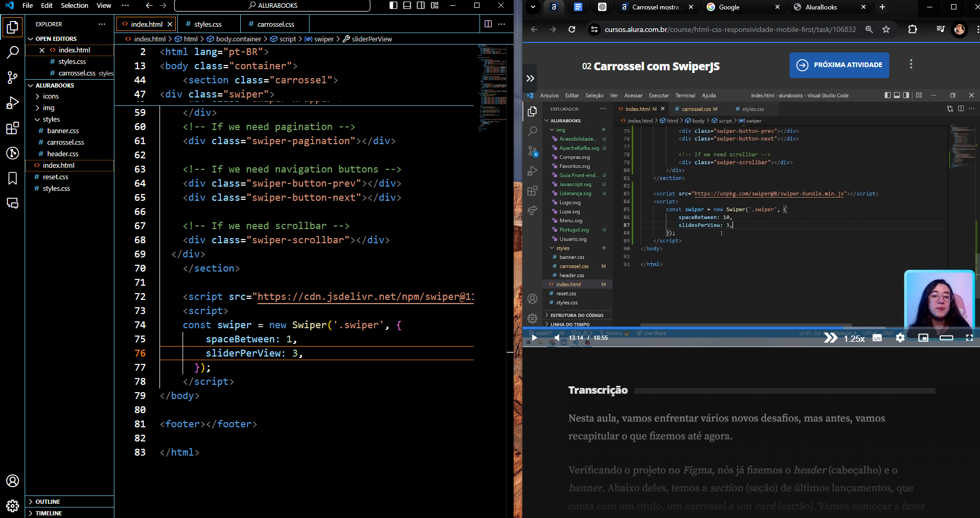Reload the browser page
Screen dimensions: 980x518
pyautogui.click(x=572, y=29)
